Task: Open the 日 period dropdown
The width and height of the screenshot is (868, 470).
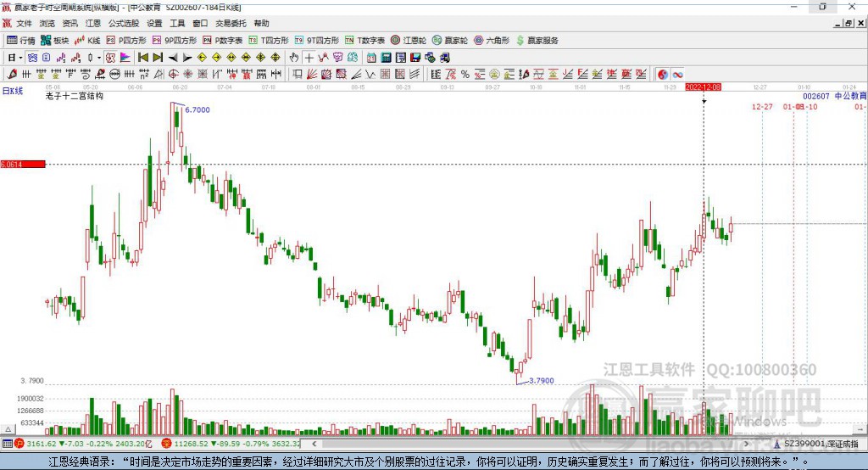Action: click(x=15, y=58)
